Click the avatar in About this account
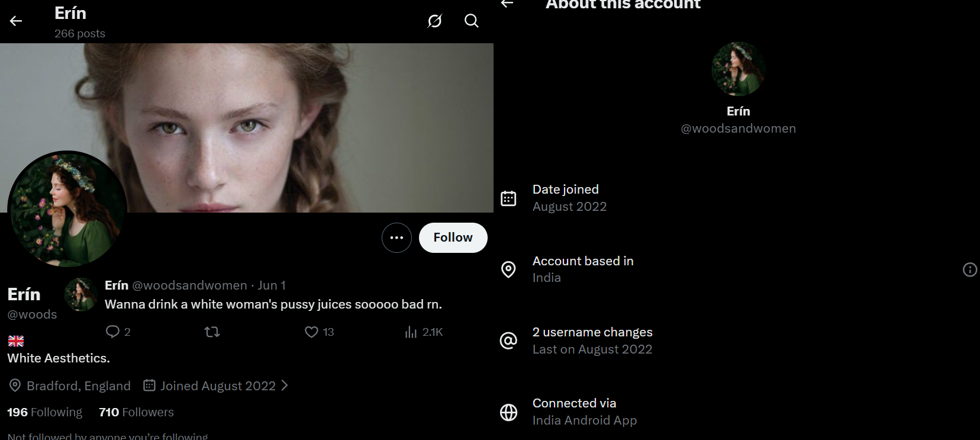 [739, 69]
